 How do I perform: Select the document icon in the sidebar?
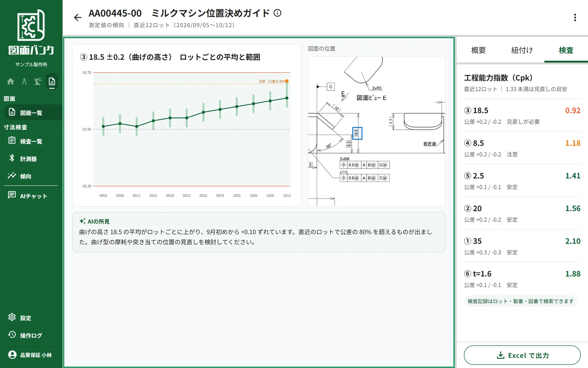pos(52,82)
